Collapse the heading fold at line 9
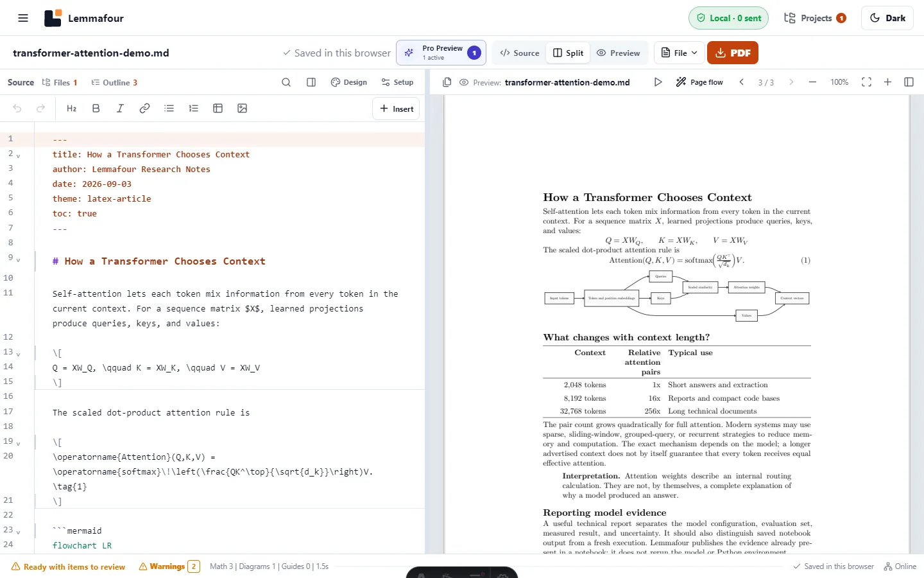 (x=19, y=259)
